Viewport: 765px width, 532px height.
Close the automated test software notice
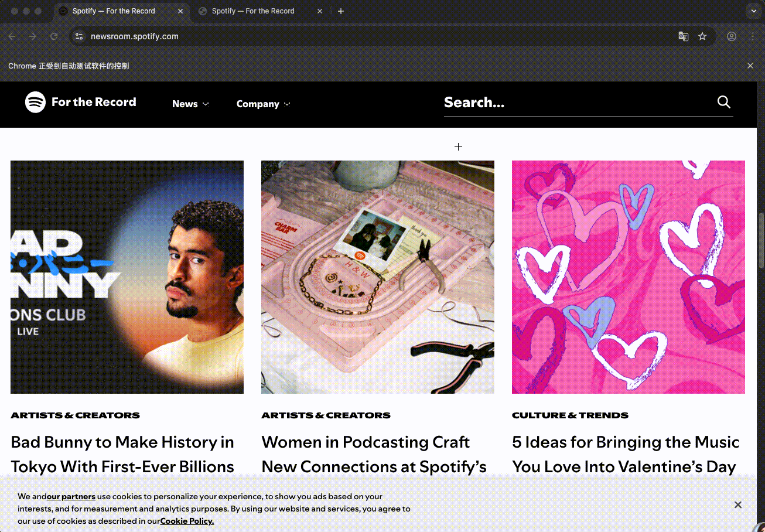750,66
